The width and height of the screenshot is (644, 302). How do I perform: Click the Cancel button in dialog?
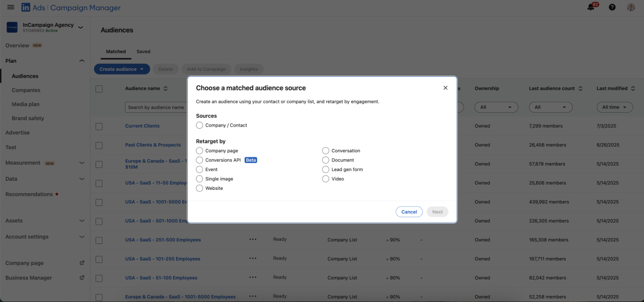pyautogui.click(x=409, y=212)
